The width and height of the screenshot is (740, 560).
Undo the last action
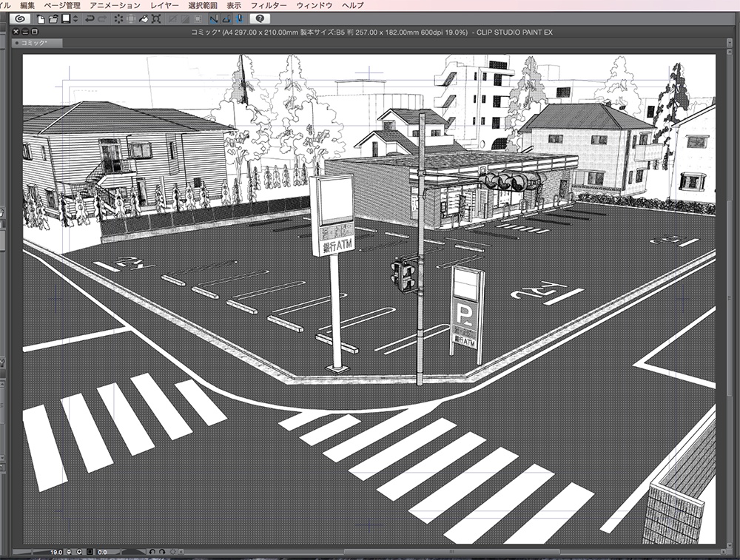pos(90,18)
